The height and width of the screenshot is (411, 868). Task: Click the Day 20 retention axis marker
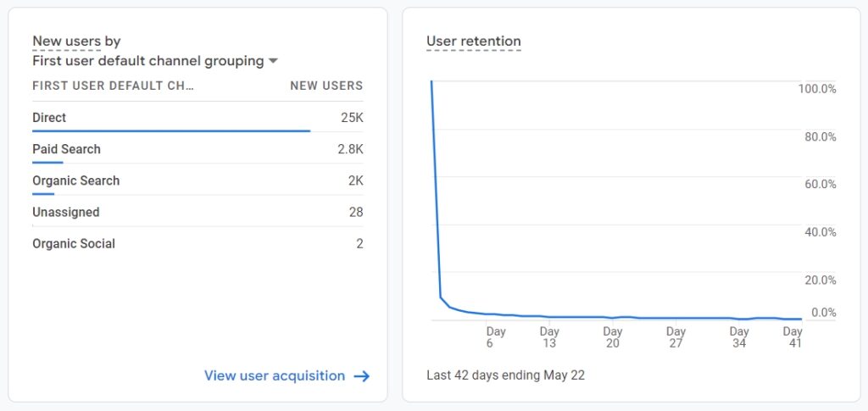(x=613, y=337)
